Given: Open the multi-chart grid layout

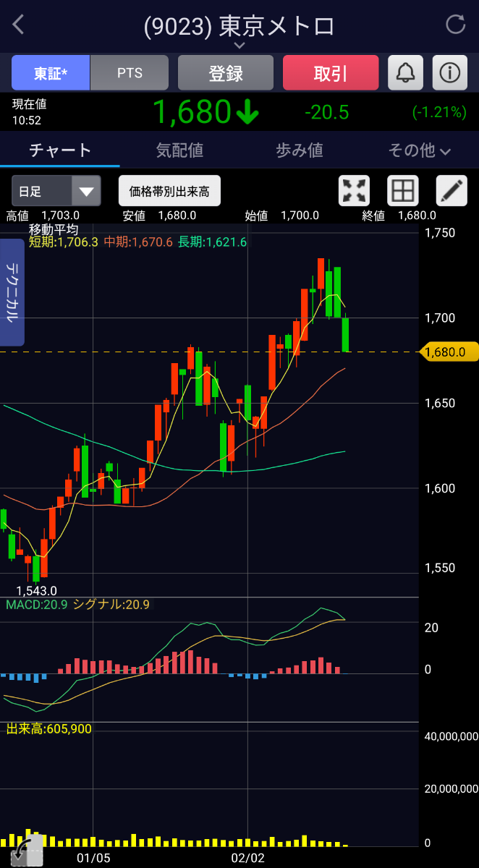Looking at the screenshot, I should [402, 191].
